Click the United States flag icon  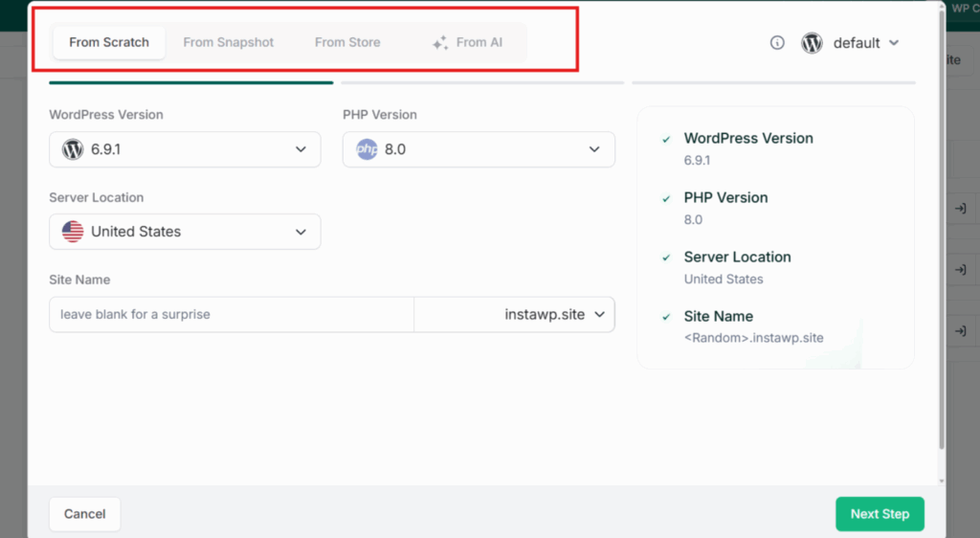click(x=73, y=232)
